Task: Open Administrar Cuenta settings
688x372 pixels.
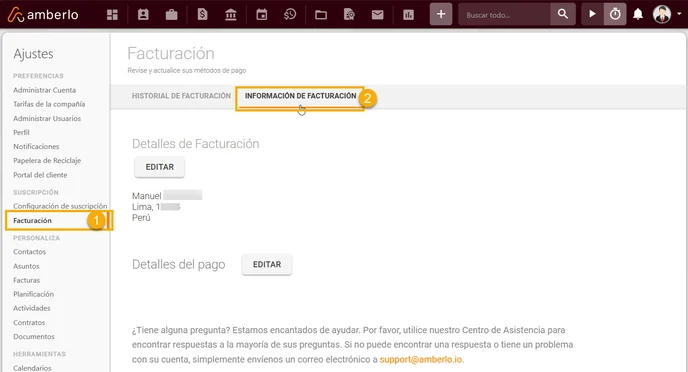Action: point(44,90)
